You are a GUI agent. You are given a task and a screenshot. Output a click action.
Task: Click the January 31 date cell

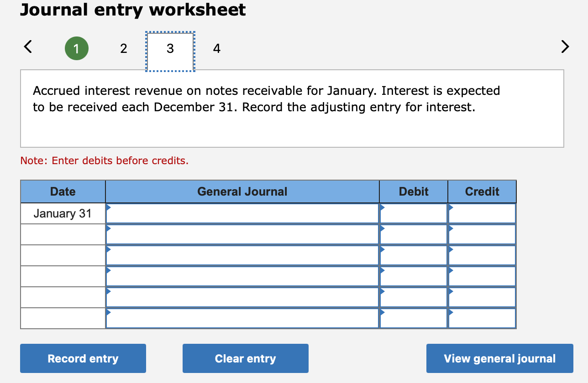coord(63,213)
